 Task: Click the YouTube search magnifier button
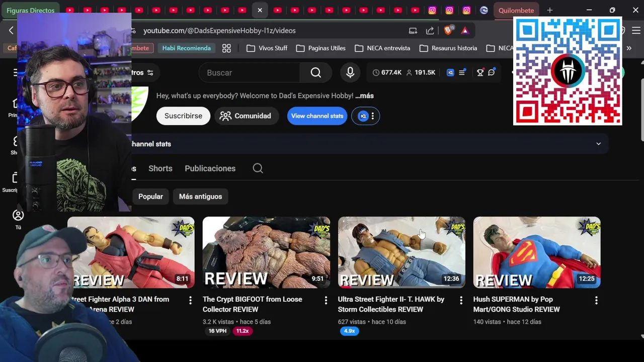316,73
